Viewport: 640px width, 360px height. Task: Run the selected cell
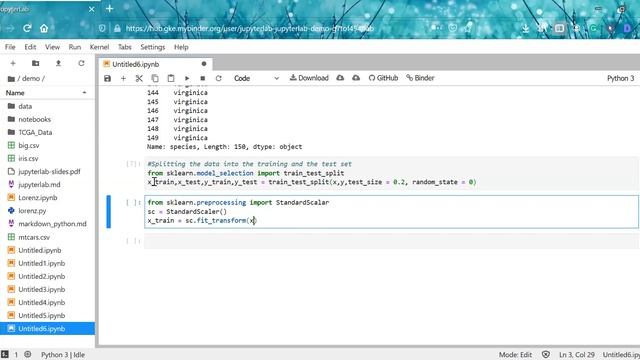[x=187, y=78]
